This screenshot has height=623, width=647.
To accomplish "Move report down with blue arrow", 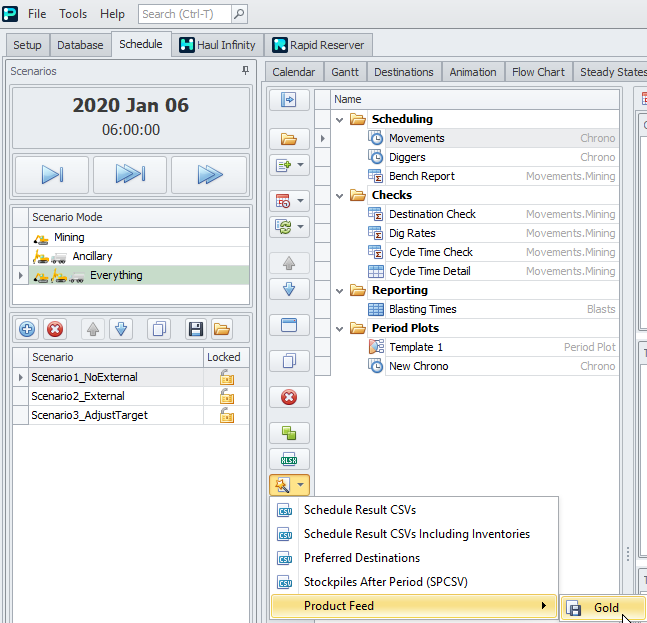I will [289, 289].
